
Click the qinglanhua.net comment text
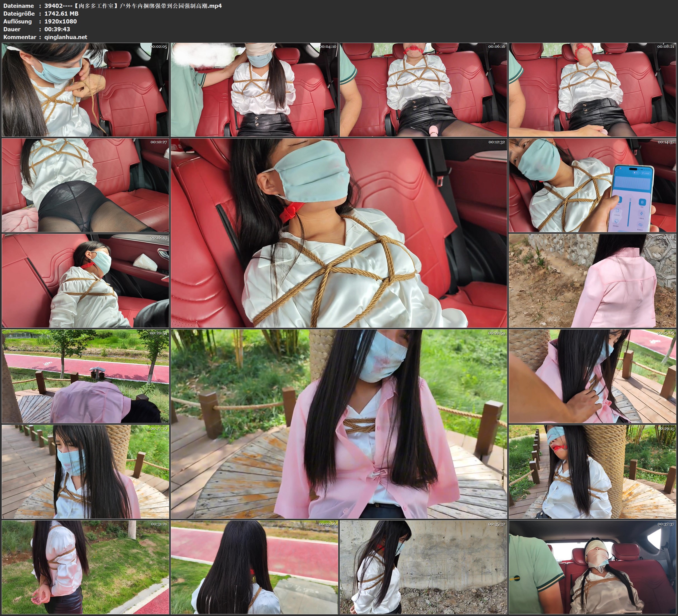(x=66, y=37)
